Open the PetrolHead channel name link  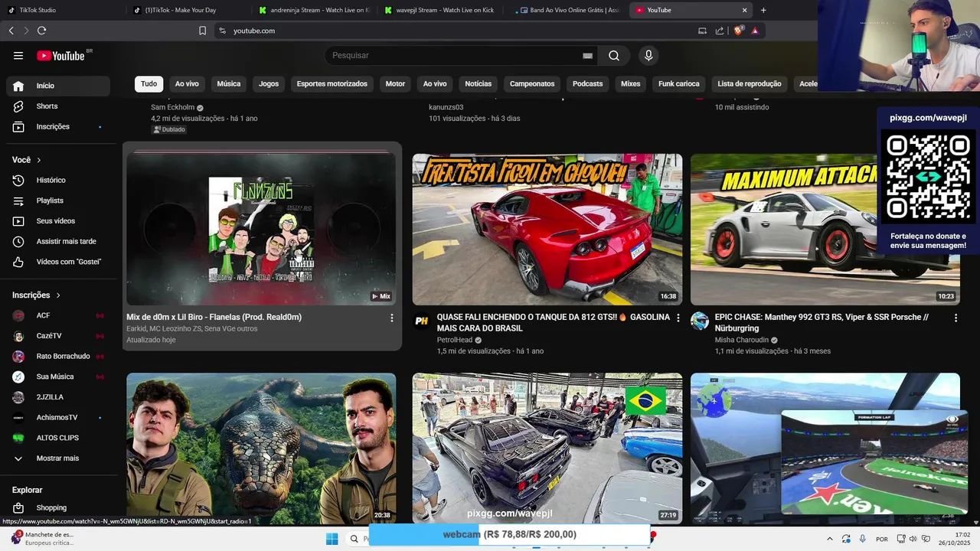[455, 340]
